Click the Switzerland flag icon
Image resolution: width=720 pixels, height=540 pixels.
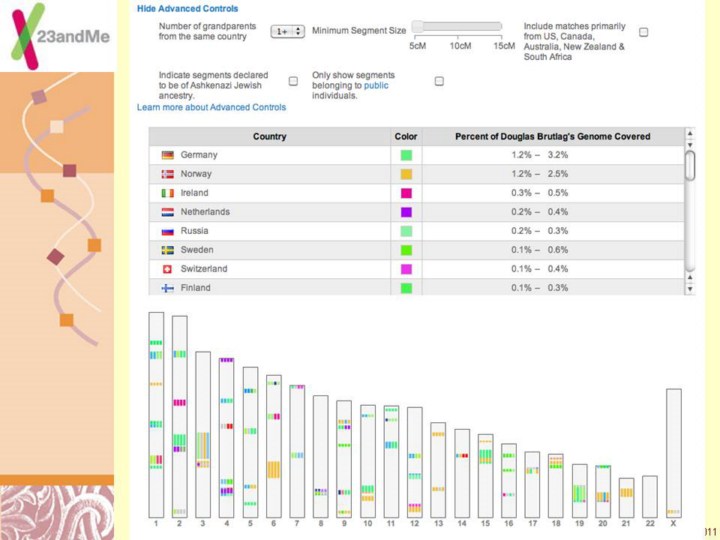[x=168, y=269]
